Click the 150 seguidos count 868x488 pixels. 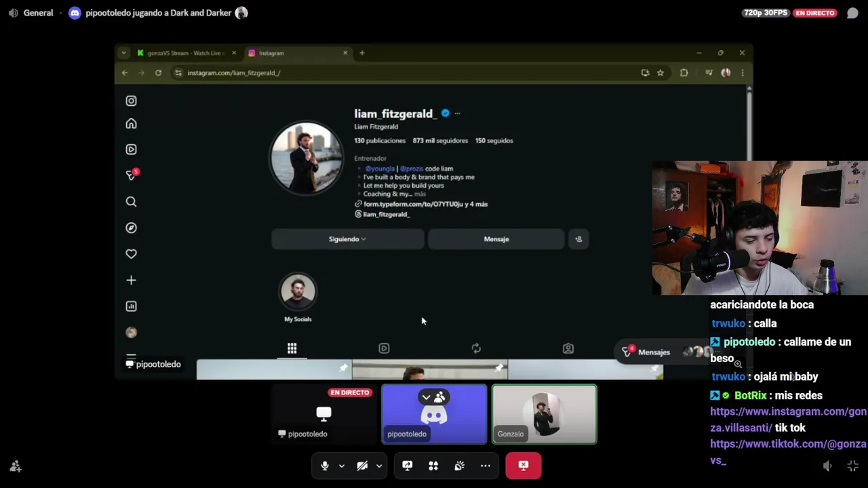pos(494,141)
